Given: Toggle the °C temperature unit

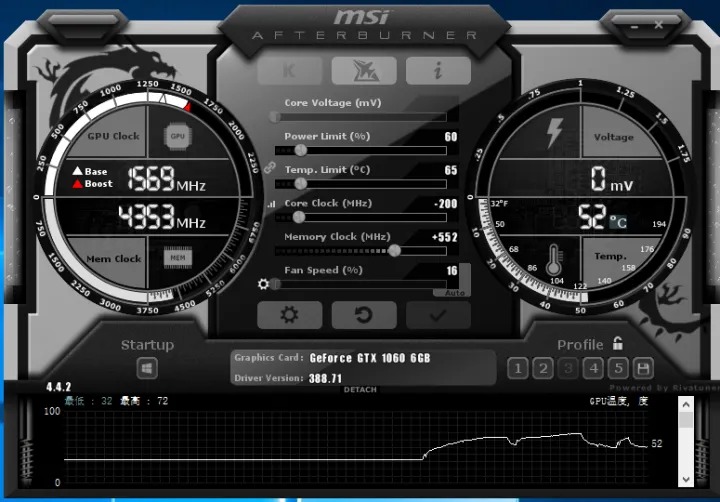Looking at the screenshot, I should 618,222.
